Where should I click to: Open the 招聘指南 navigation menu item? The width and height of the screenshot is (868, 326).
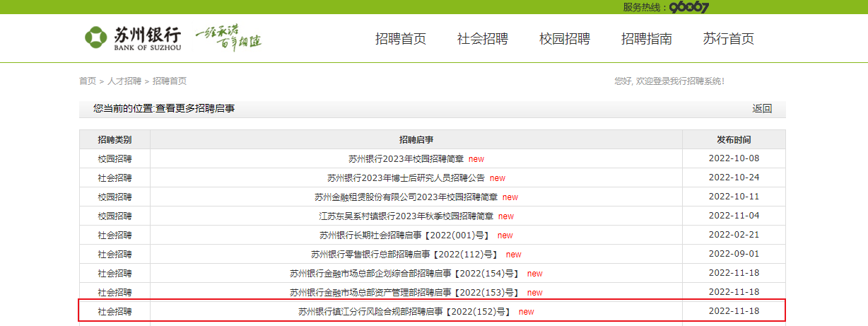coord(647,39)
